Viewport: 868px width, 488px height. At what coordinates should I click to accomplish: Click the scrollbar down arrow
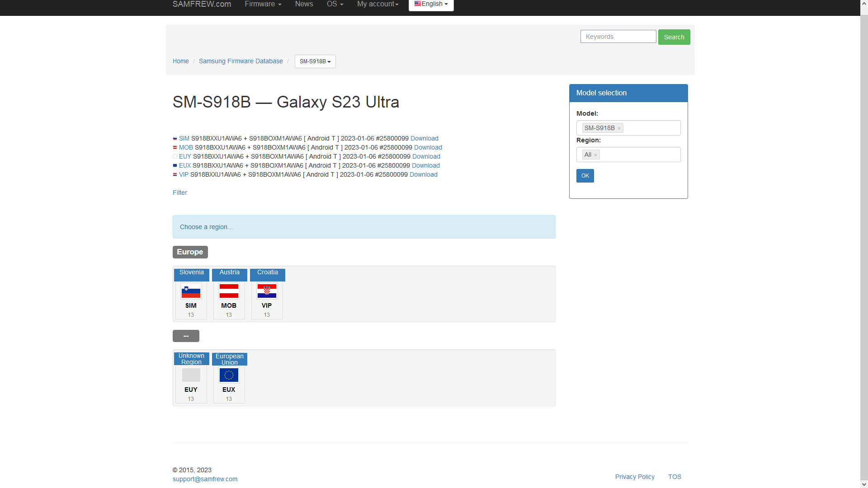(x=864, y=484)
